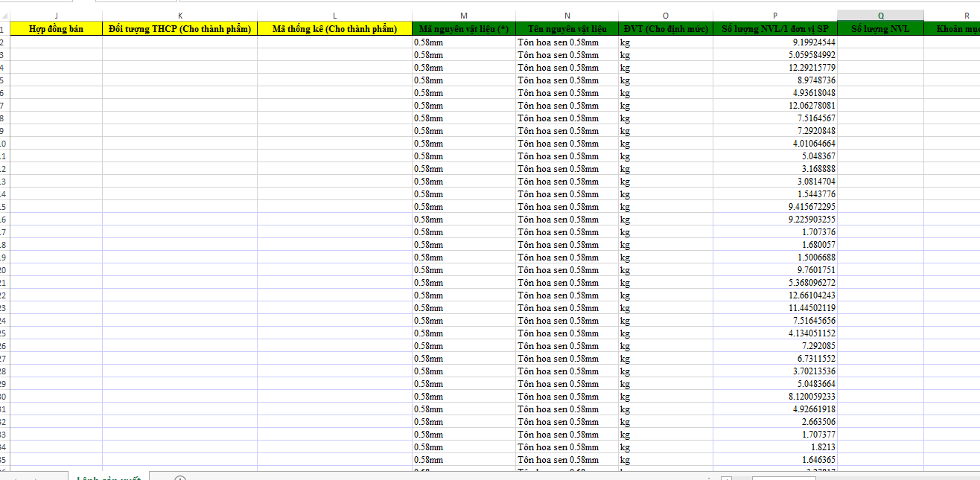Viewport: 980px width, 480px height.
Task: Select cell with value 4.92661918
Action: pyautogui.click(x=775, y=409)
